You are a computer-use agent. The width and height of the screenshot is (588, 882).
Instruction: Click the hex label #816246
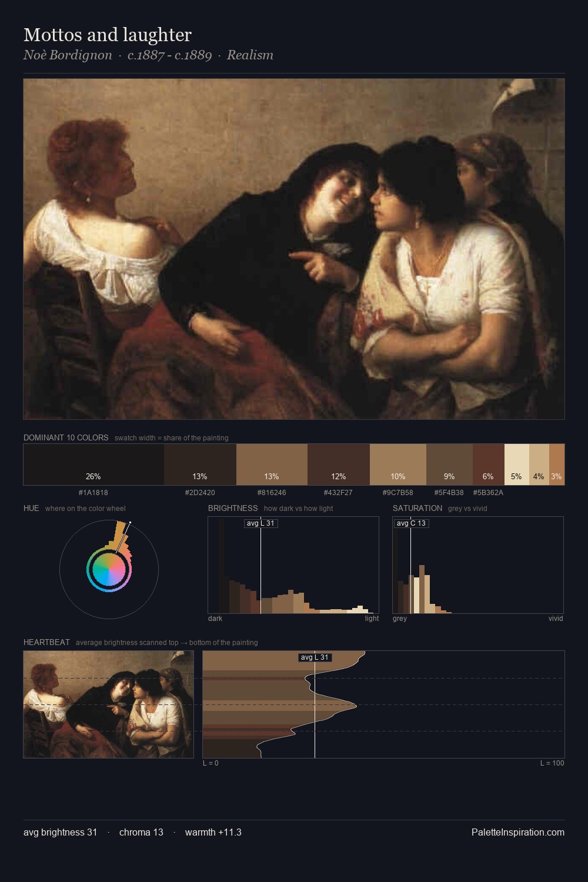(272, 493)
